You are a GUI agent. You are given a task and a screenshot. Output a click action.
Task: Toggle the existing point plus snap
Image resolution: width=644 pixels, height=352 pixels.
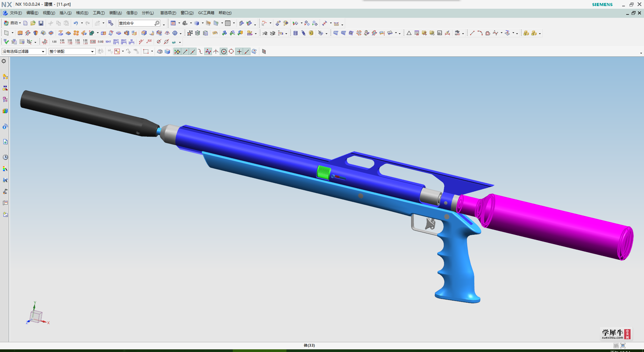pyautogui.click(x=239, y=51)
